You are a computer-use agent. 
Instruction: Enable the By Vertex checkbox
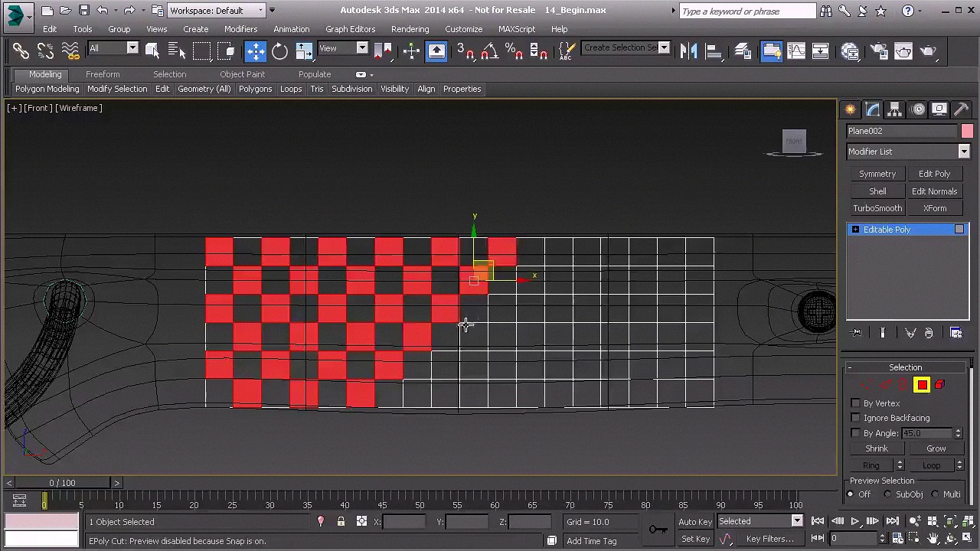pyautogui.click(x=855, y=403)
